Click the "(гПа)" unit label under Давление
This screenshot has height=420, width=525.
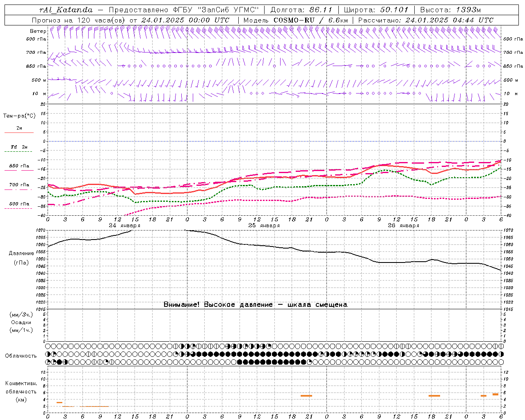[x=21, y=263]
